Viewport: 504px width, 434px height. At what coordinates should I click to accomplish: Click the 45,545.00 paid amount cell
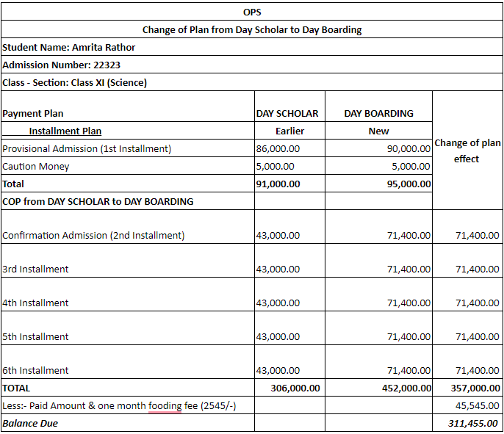click(x=477, y=405)
